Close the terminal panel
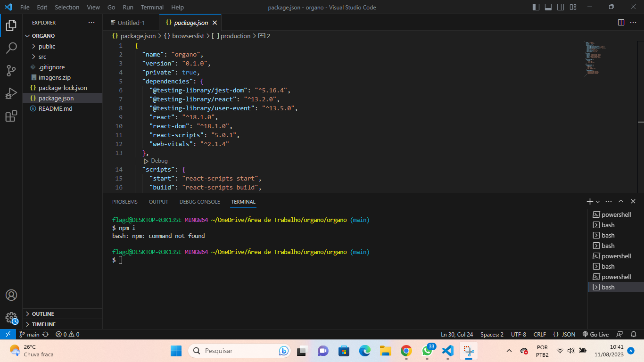 click(633, 201)
